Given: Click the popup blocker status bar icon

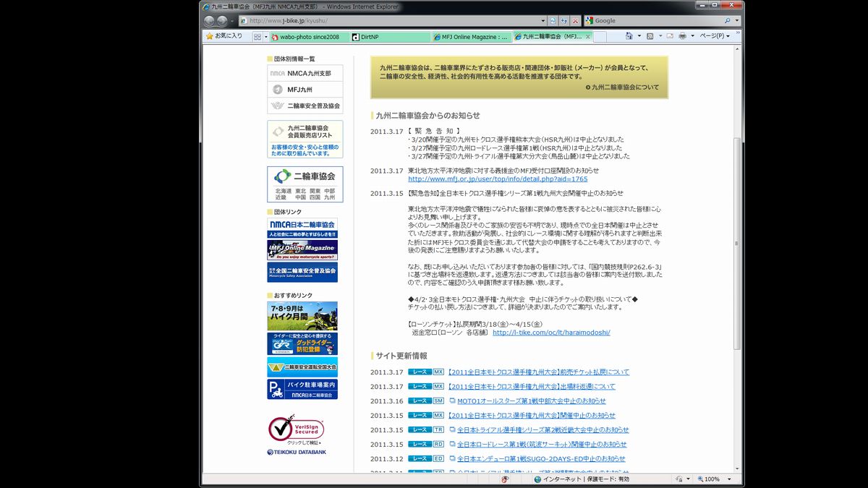Looking at the screenshot, I should pyautogui.click(x=505, y=479).
